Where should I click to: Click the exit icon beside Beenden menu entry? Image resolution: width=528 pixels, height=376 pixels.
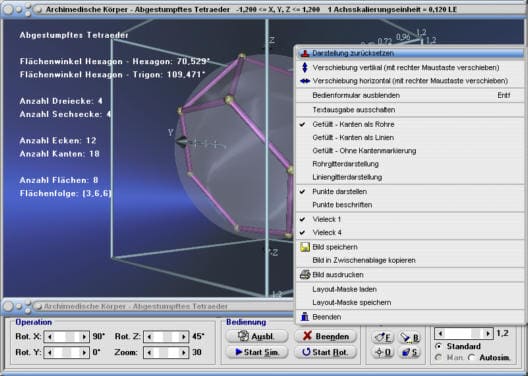305,317
